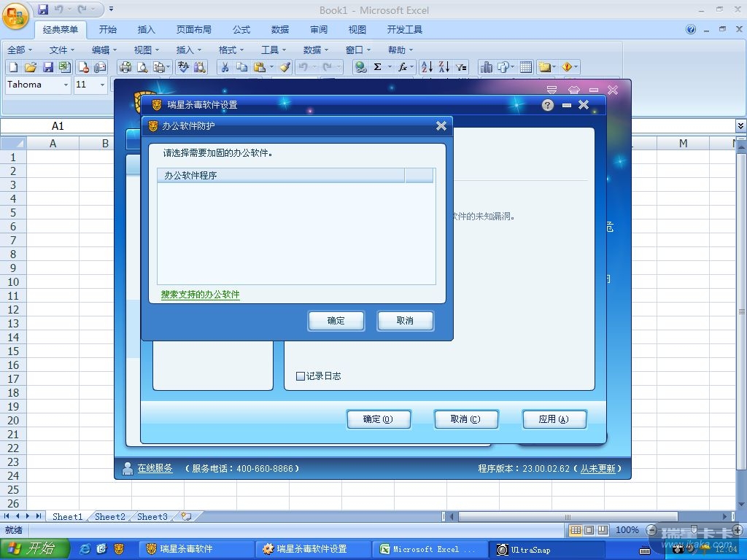Viewport: 747px width, 560px height.
Task: Expand the 文件 classic menu
Action: click(62, 50)
